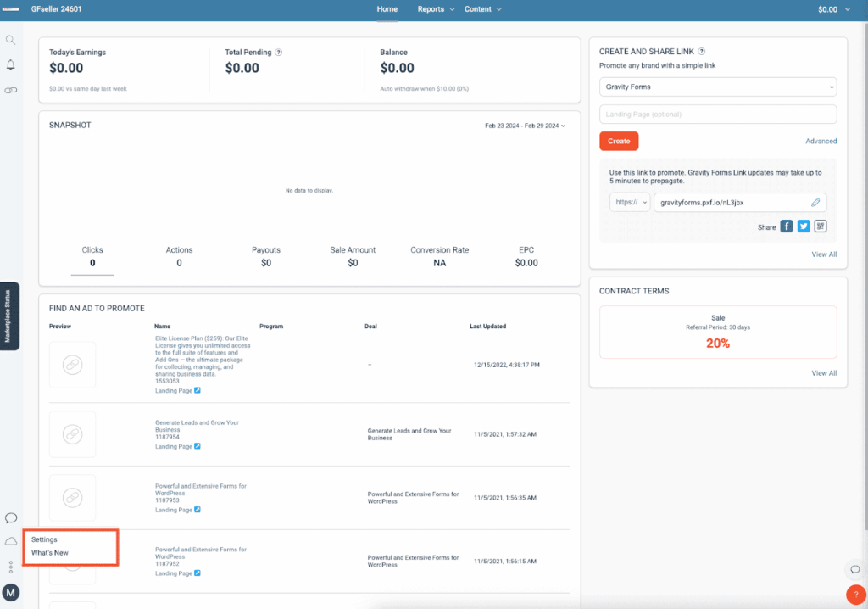Image resolution: width=868 pixels, height=609 pixels.
Task: Open the Marketplace Status side tab
Action: [8, 316]
